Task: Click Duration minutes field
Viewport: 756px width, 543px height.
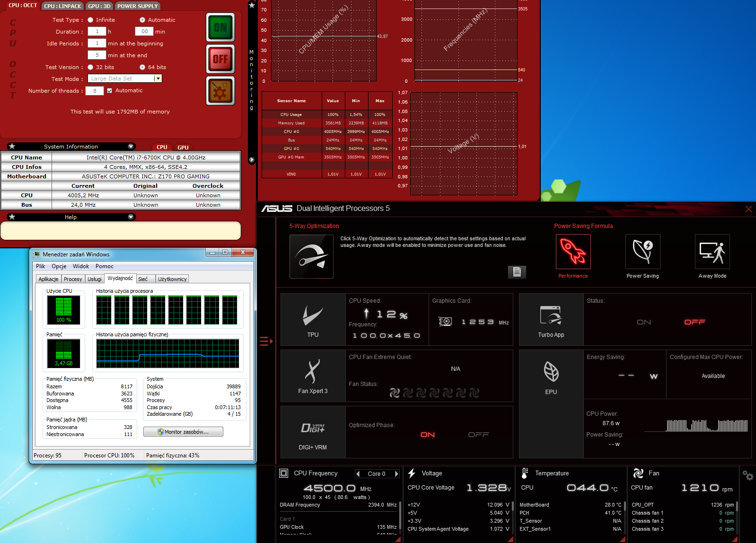Action: [x=144, y=32]
